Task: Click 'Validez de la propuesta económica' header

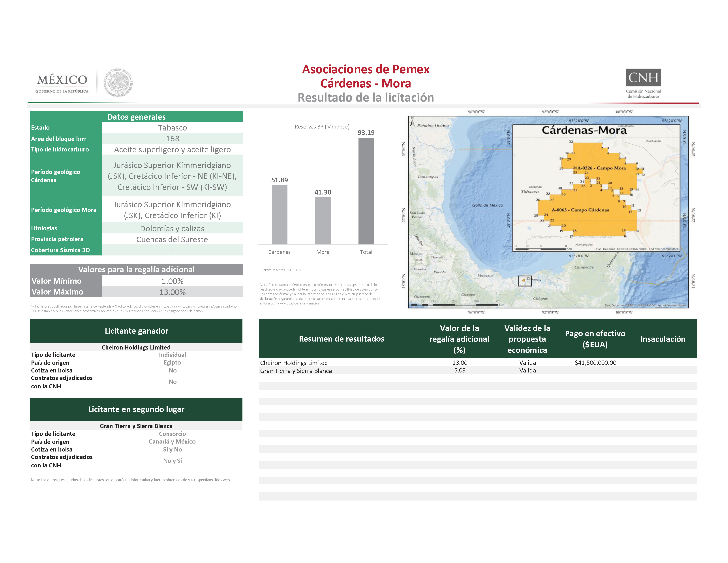Action: [x=527, y=339]
